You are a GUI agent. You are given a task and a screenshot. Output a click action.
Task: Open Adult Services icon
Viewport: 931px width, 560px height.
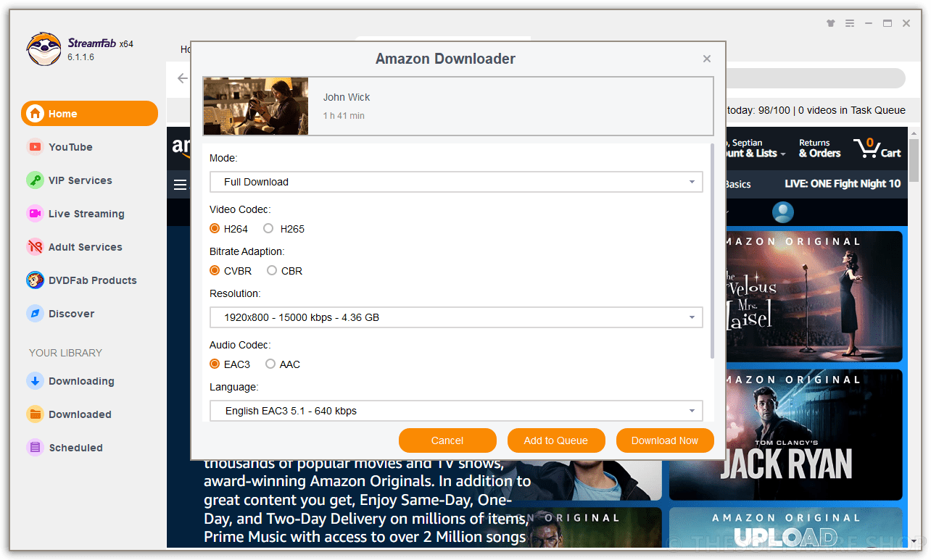(x=35, y=247)
